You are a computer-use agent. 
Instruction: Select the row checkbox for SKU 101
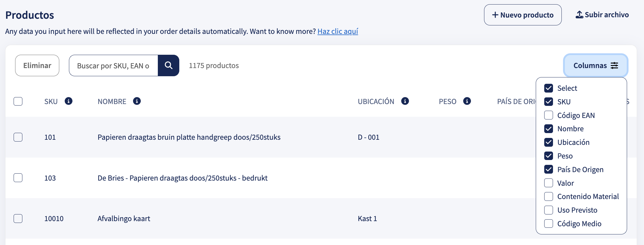pos(18,137)
